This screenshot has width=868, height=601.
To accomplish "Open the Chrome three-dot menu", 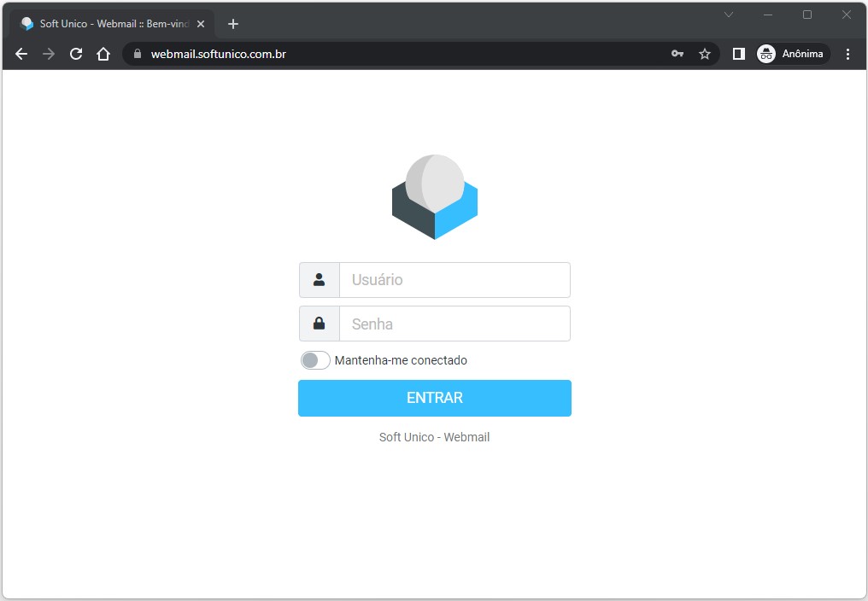I will pos(848,53).
